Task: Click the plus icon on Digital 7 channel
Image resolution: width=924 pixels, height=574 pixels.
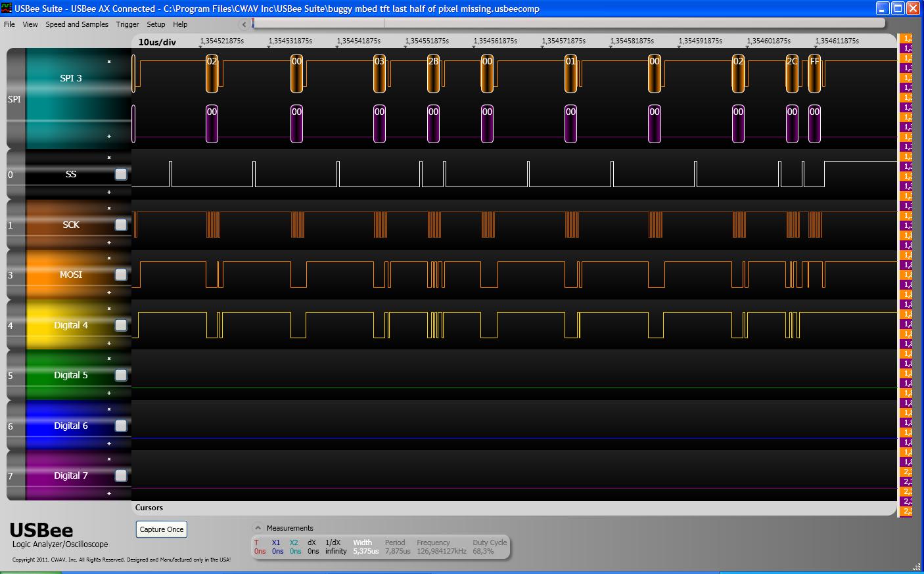Action: click(109, 493)
